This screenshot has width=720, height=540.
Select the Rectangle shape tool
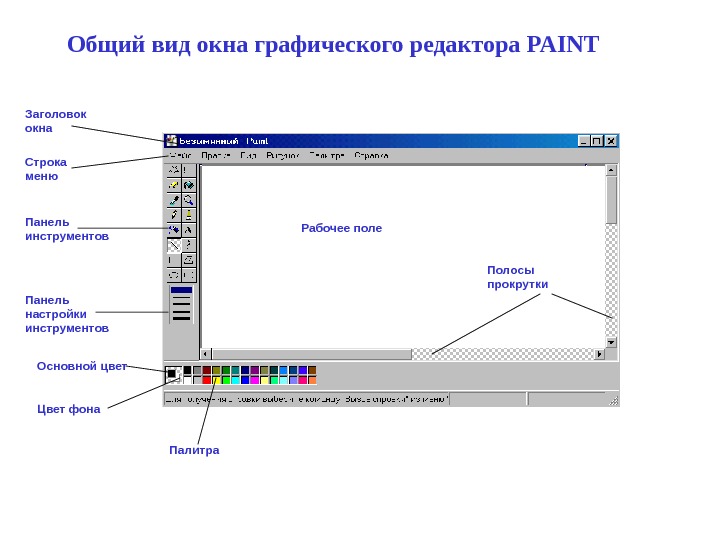pos(174,260)
